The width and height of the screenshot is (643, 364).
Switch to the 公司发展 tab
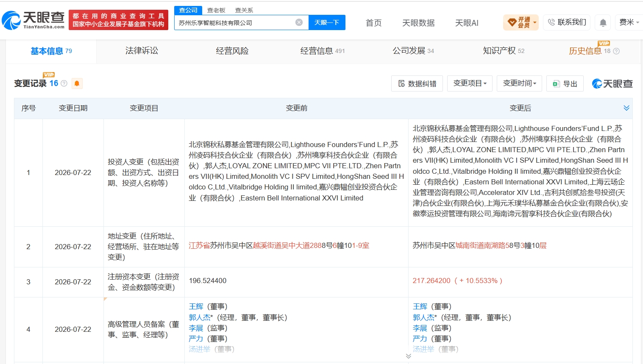coord(413,51)
